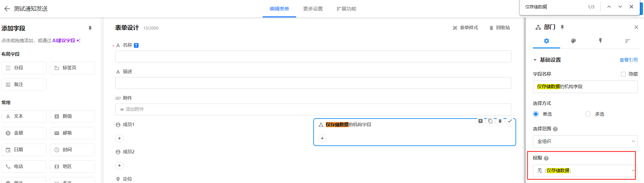This screenshot has height=183, width=644.
Task: Go to the previous search match
Action: [x=609, y=7]
